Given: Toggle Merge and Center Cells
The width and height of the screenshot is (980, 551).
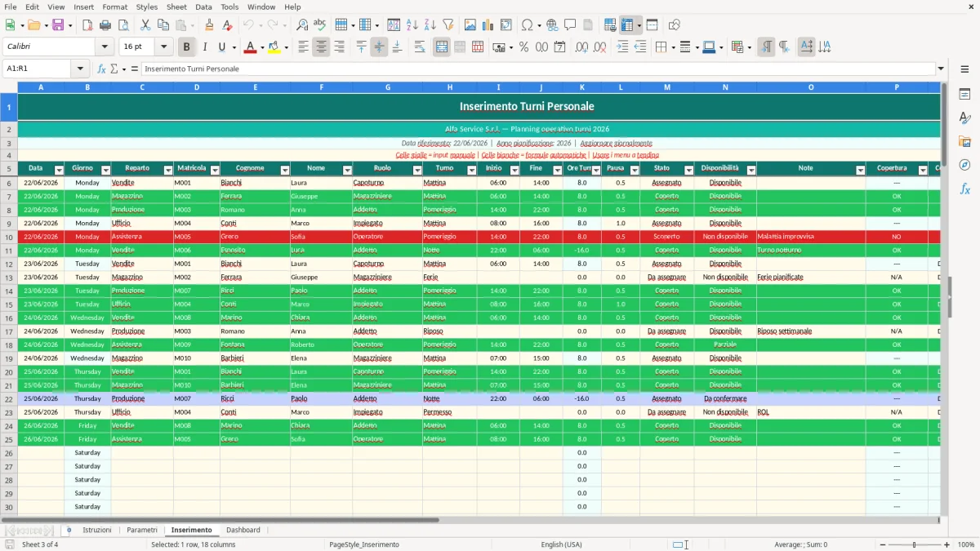Looking at the screenshot, I should pos(442,47).
